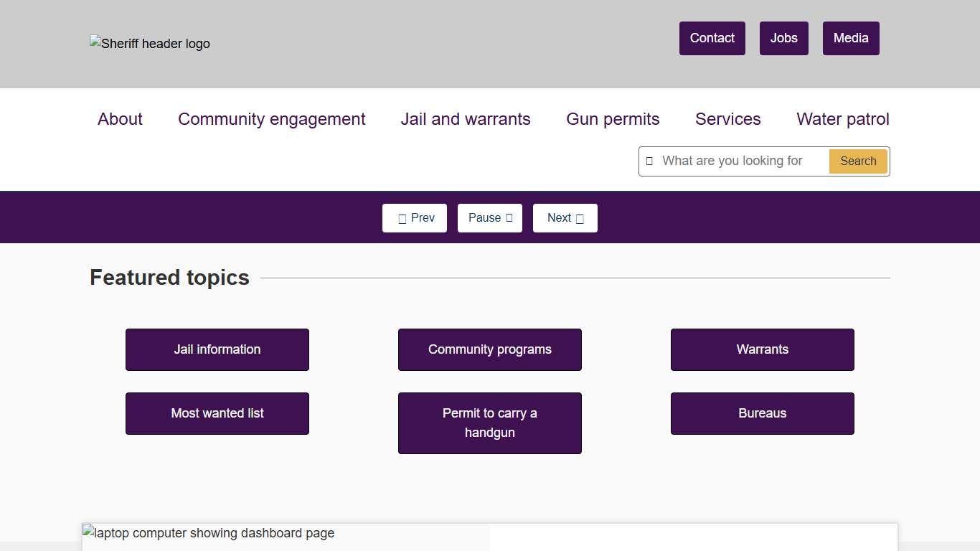Open the About menu
Viewport: 980px width, 551px height.
pyautogui.click(x=120, y=119)
